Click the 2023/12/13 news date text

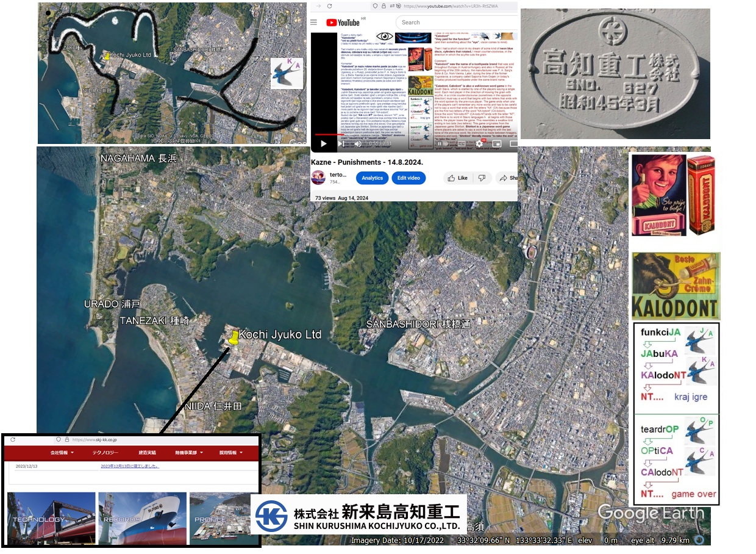point(27,466)
